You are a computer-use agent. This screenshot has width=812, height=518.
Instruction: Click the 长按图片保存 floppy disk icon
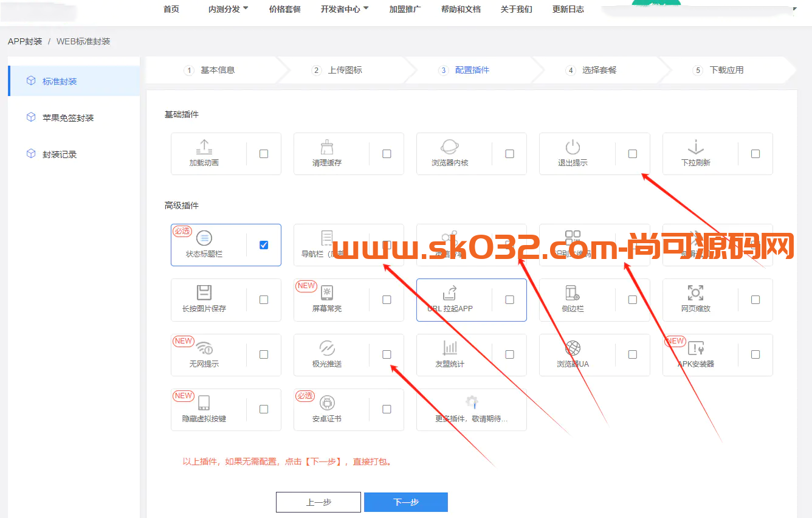point(204,292)
